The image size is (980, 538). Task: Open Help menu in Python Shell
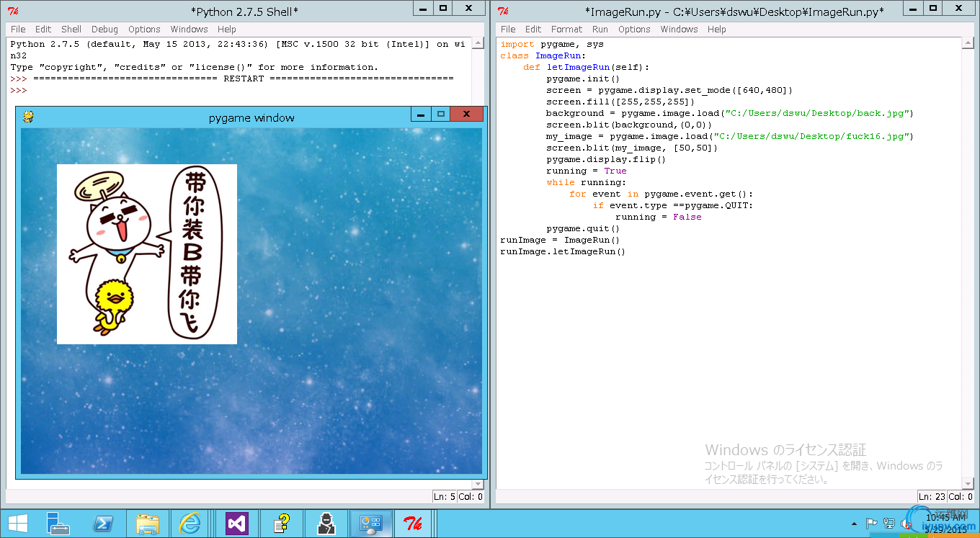[x=226, y=30]
